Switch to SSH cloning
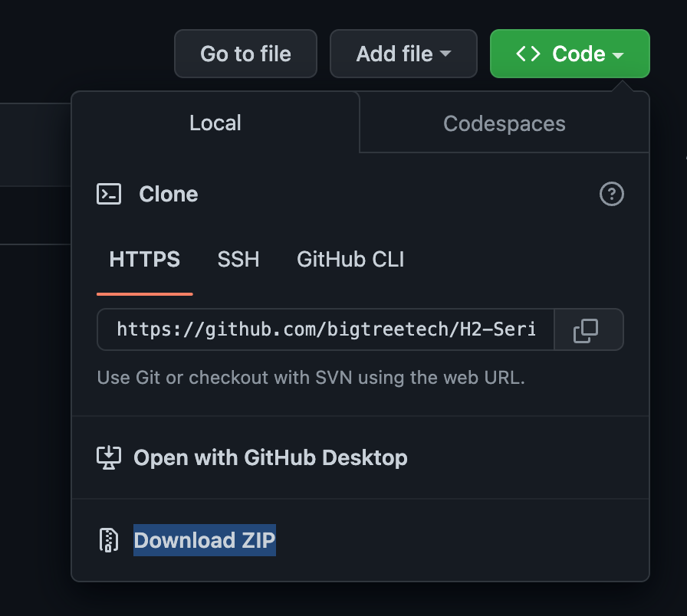The height and width of the screenshot is (616, 687). click(238, 259)
